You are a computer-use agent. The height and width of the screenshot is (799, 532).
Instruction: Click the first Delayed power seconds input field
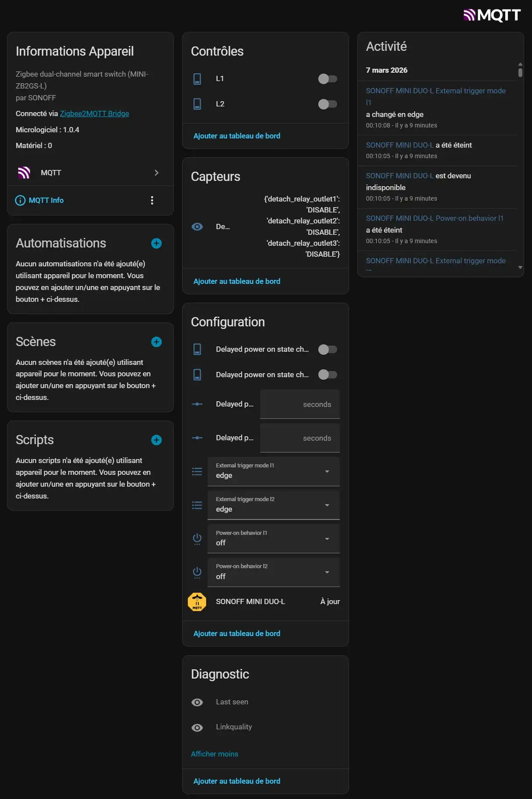point(299,404)
